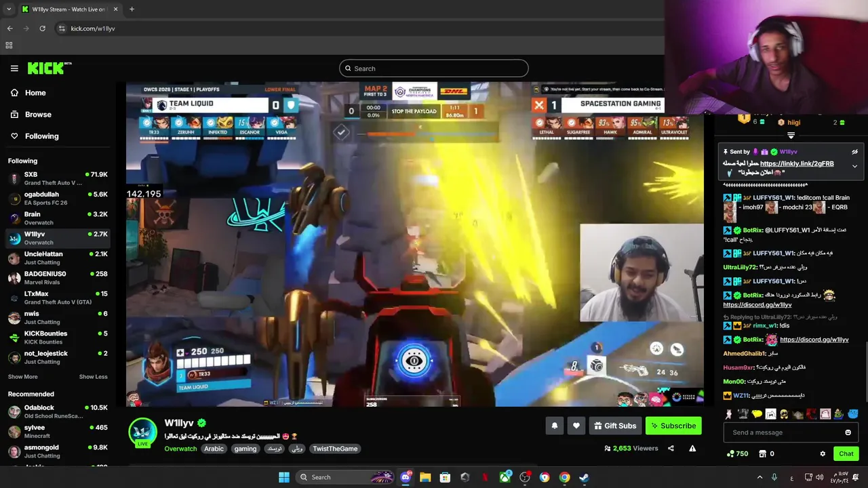Click nwis avatar in sidebar
The width and height of the screenshot is (868, 488).
tap(14, 318)
